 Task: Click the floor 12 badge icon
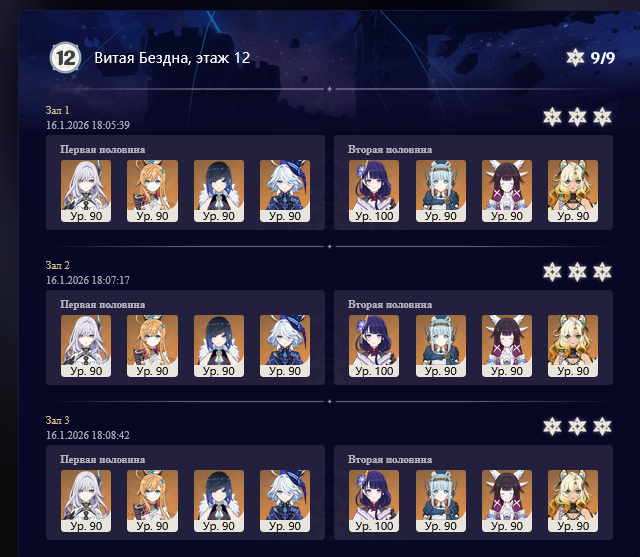(65, 58)
